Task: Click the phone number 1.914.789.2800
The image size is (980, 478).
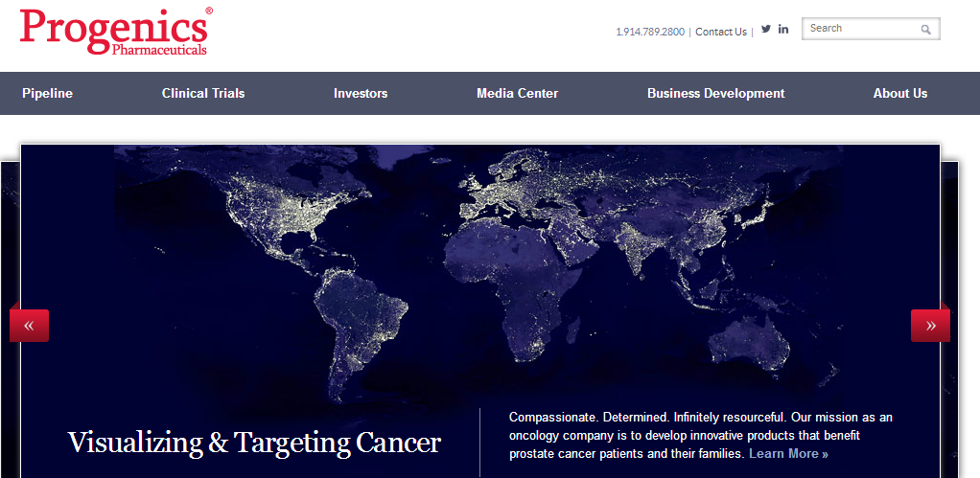Action: tap(650, 32)
